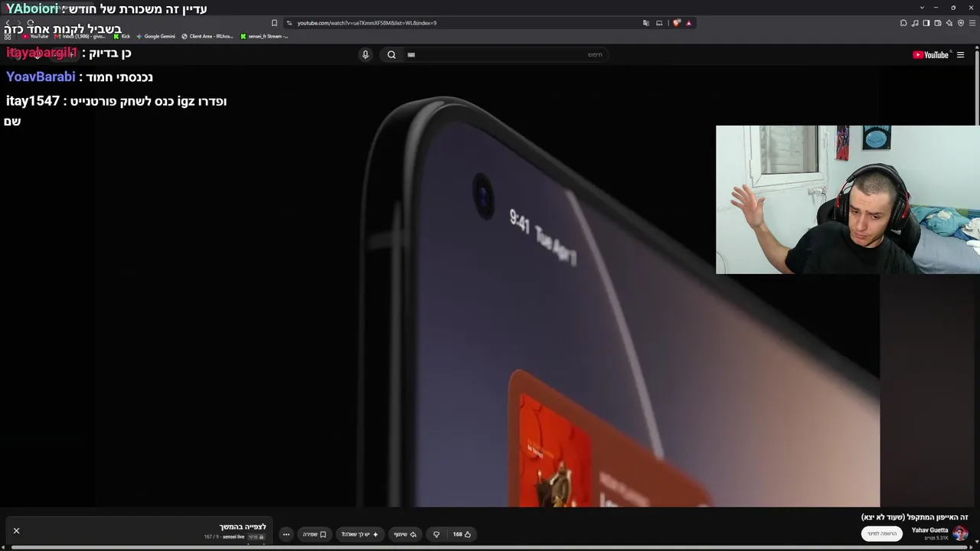Open the apps grid icon in bookmarks bar
The image size is (980, 551).
(8, 36)
